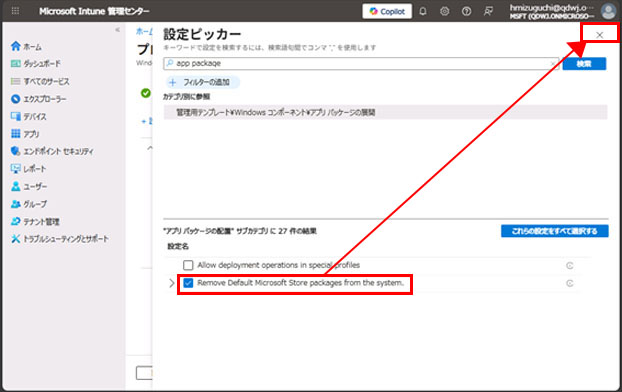Check Allow deployment operations in special profiles
This screenshot has width=622, height=392.
[188, 265]
